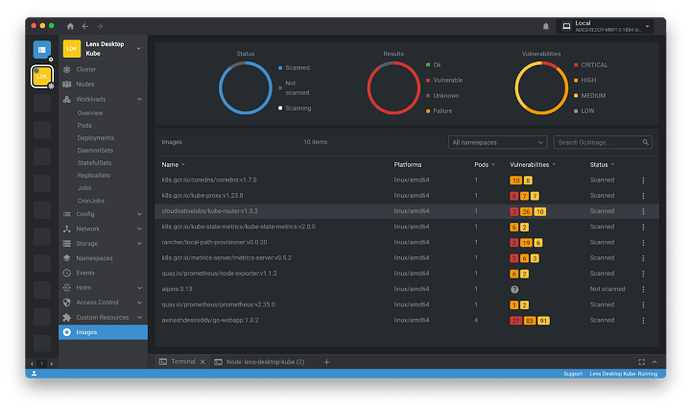This screenshot has height=411, width=690.
Task: Click the catalog icon in the hotbar
Action: (41, 48)
